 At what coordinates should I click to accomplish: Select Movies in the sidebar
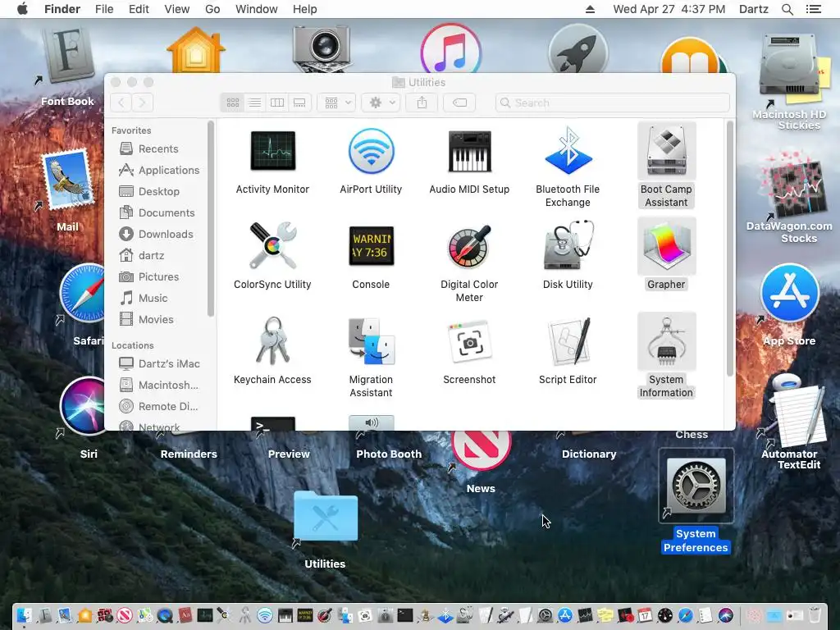tap(146, 319)
